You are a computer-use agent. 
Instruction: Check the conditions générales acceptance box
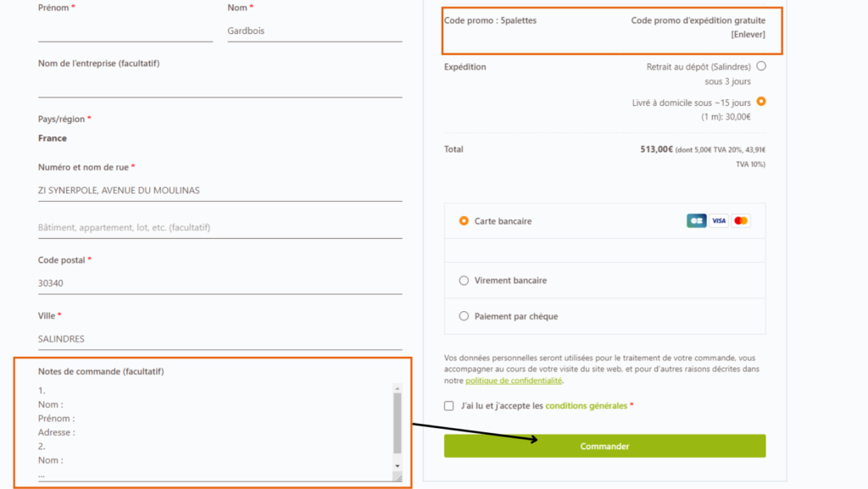pyautogui.click(x=448, y=406)
